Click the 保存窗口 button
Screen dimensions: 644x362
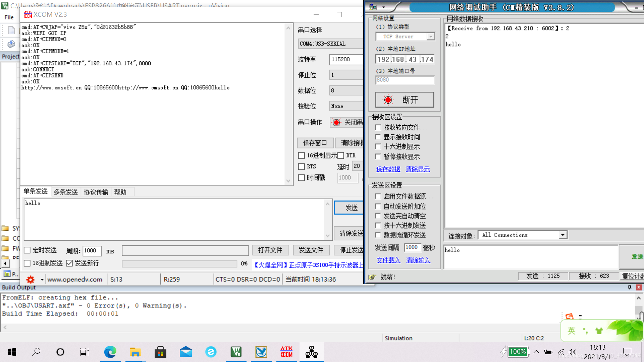(x=315, y=143)
